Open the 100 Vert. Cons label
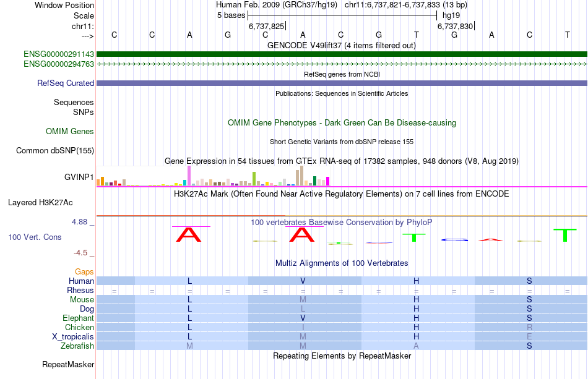The width and height of the screenshot is (588, 379). (35, 237)
